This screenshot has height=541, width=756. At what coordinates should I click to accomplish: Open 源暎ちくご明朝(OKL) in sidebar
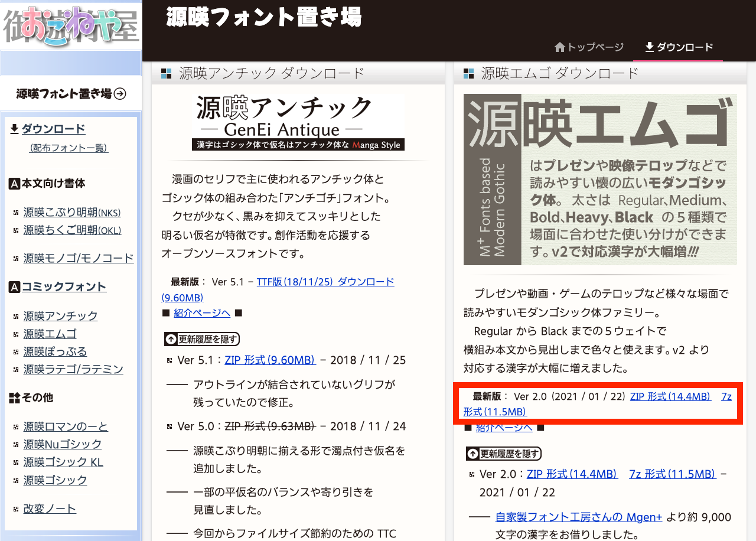coord(72,230)
